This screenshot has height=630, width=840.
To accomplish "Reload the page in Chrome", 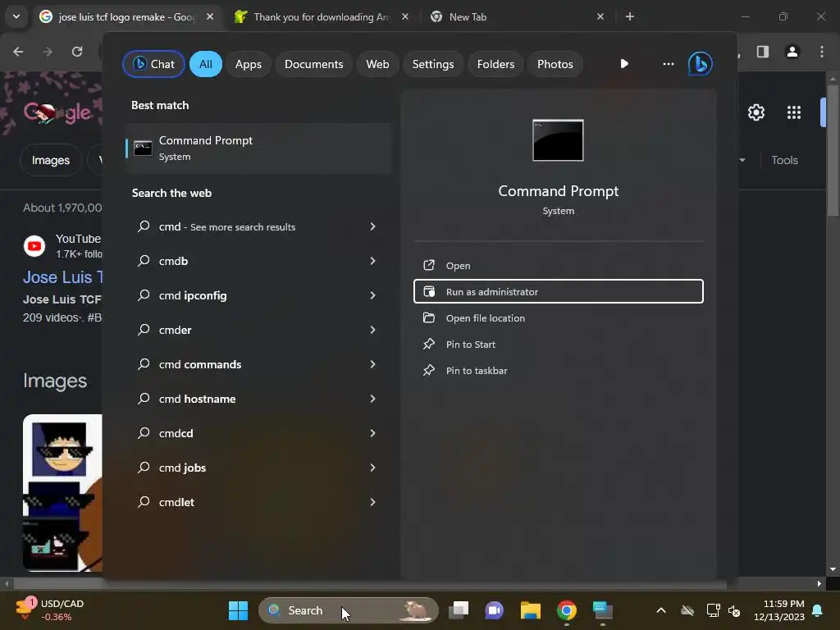I will click(77, 52).
